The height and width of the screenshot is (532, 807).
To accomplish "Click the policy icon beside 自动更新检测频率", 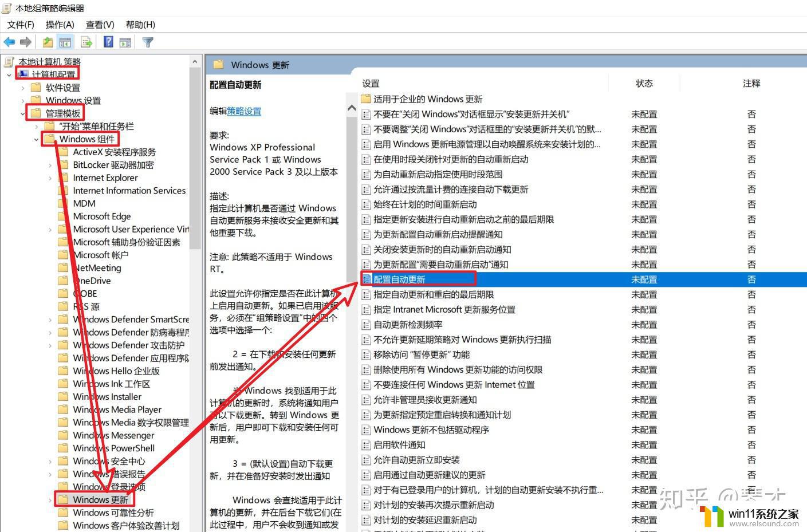I will 366,325.
